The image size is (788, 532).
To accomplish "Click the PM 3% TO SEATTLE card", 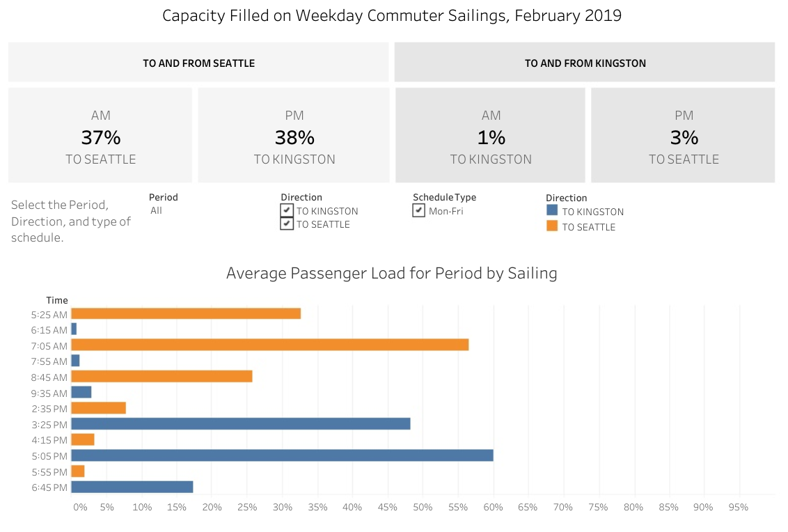I will click(684, 134).
